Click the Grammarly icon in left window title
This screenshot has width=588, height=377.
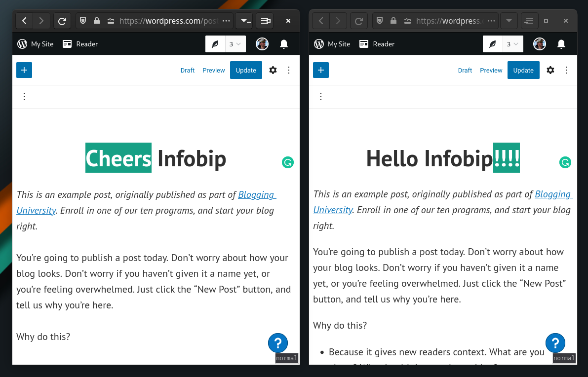(x=288, y=162)
